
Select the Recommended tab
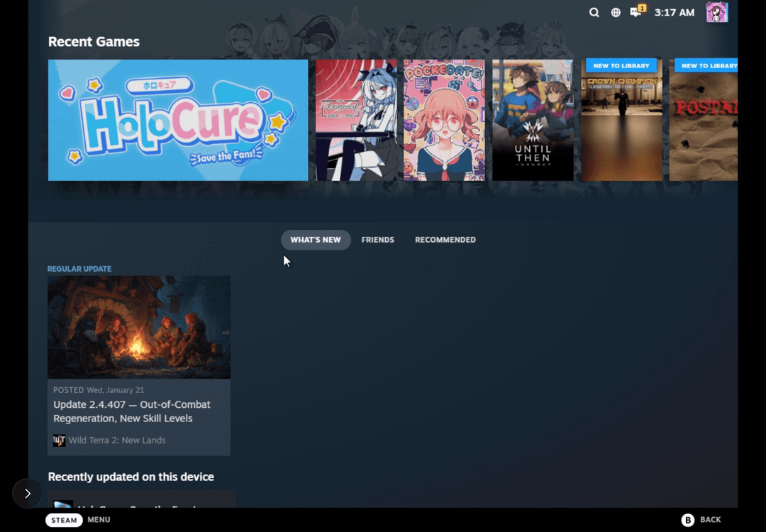click(x=445, y=240)
